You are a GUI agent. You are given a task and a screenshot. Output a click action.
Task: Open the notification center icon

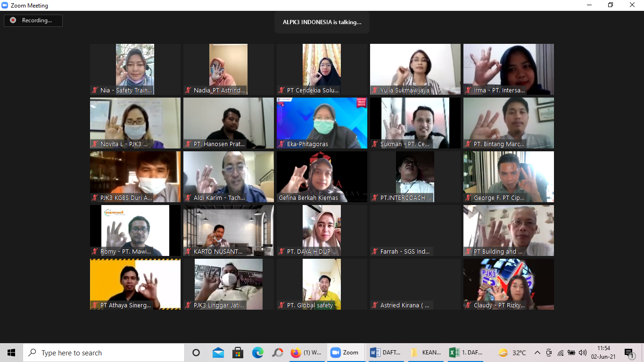click(628, 353)
